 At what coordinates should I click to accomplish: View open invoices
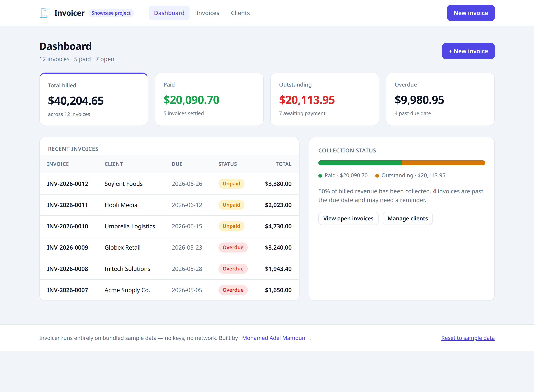[x=348, y=218]
